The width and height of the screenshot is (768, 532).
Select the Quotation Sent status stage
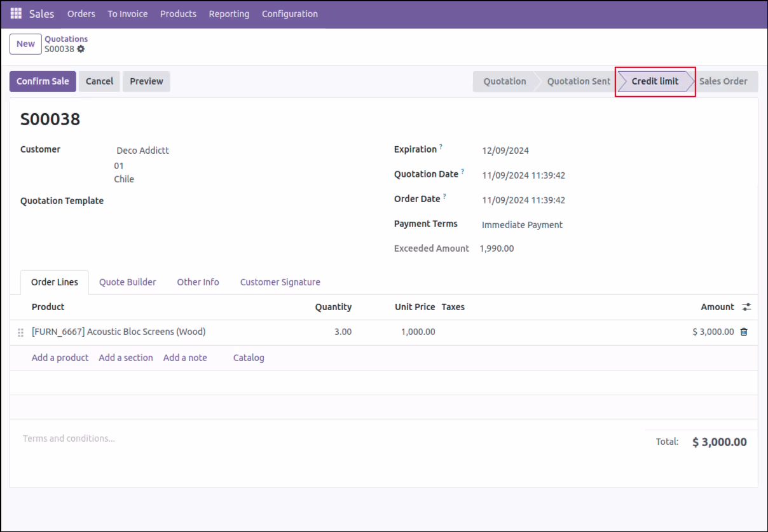point(579,81)
